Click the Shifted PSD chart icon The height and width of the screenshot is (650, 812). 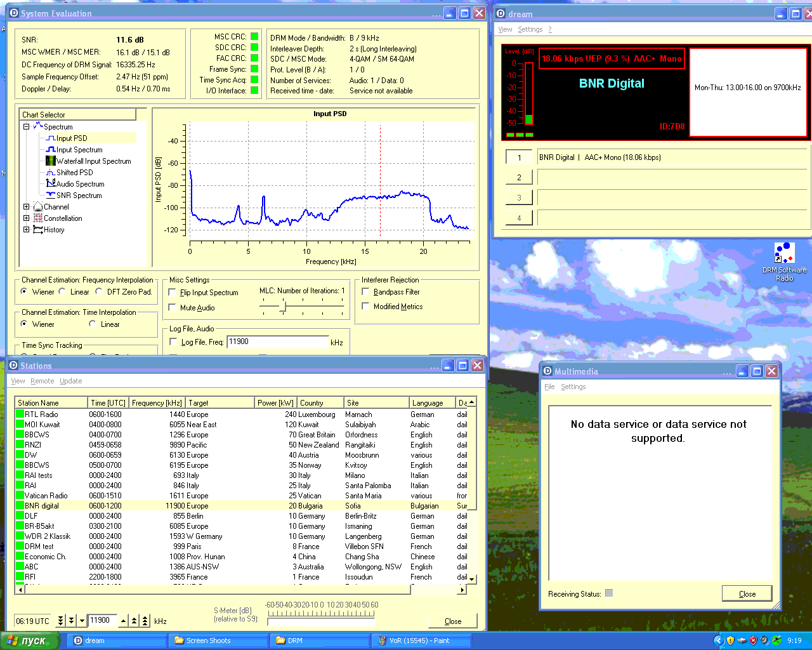pos(51,173)
